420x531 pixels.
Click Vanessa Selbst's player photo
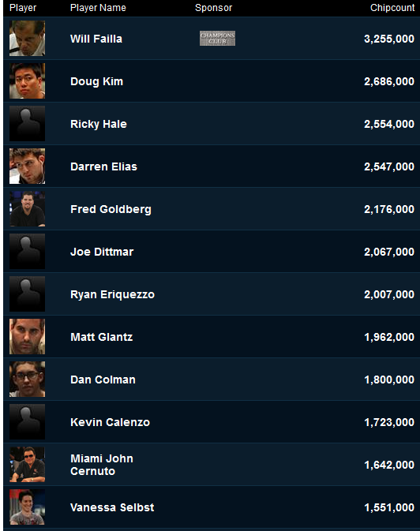(27, 507)
